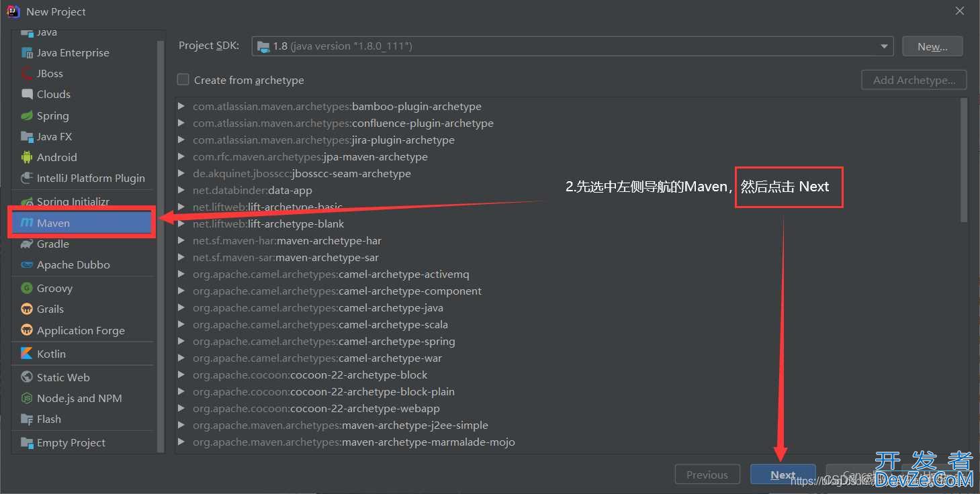Enable Create from archetype checkbox
The height and width of the screenshot is (494, 980).
tap(183, 80)
